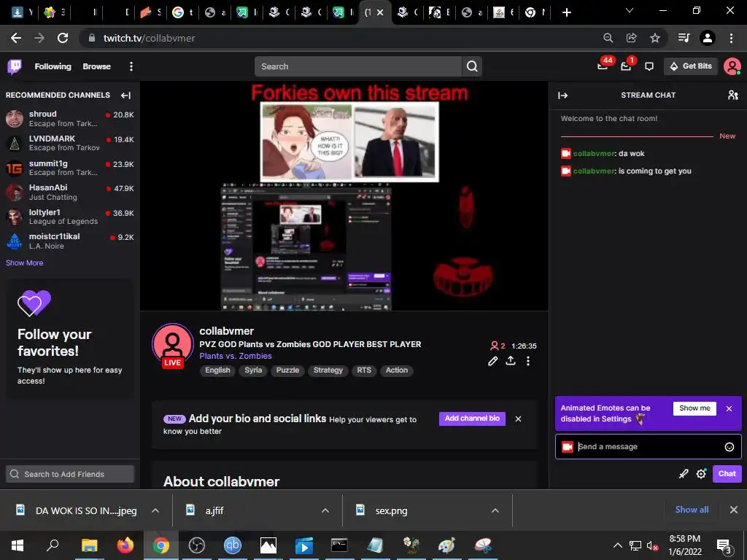Click the Search to Add Friends field
This screenshot has width=747, height=560.
(70, 474)
